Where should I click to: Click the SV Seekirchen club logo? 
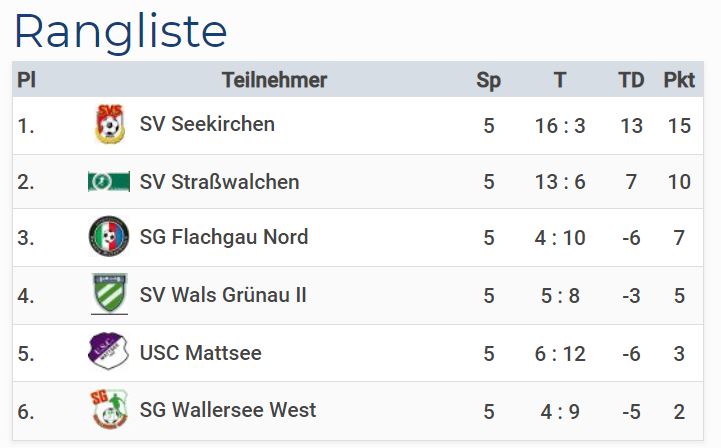pyautogui.click(x=109, y=124)
